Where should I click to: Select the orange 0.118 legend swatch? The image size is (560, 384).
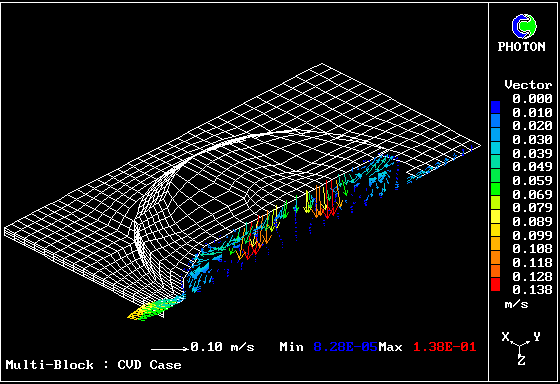(495, 257)
